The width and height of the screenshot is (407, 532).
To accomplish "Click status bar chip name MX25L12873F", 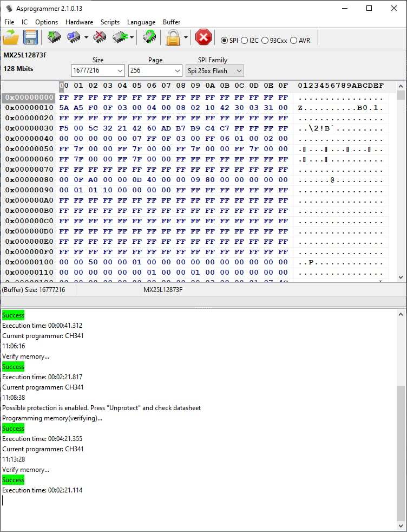I will click(163, 290).
